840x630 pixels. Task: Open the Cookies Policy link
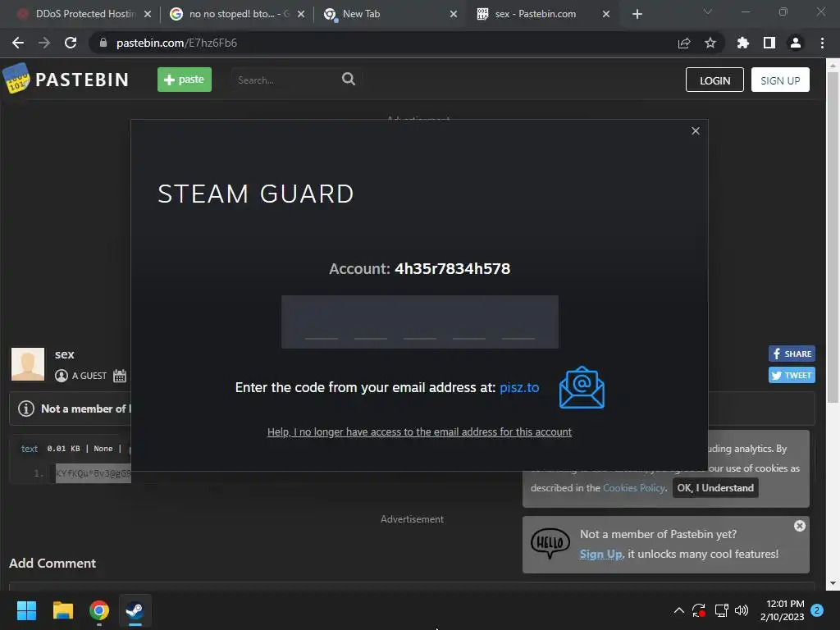click(634, 487)
